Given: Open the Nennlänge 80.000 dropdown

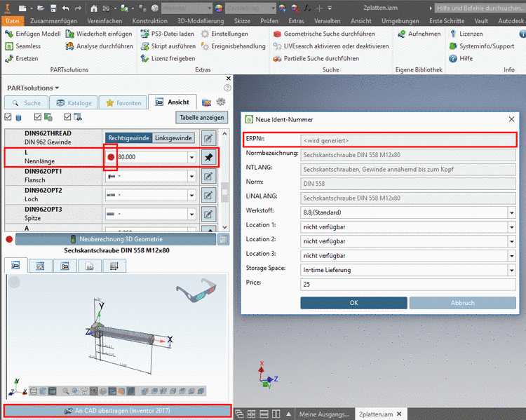Looking at the screenshot, I should (191, 157).
